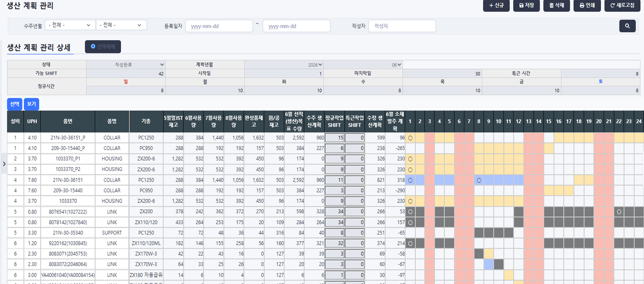Toggle day 1 circle in 1033370_P2 row
This screenshot has height=284, width=644.
[410, 169]
